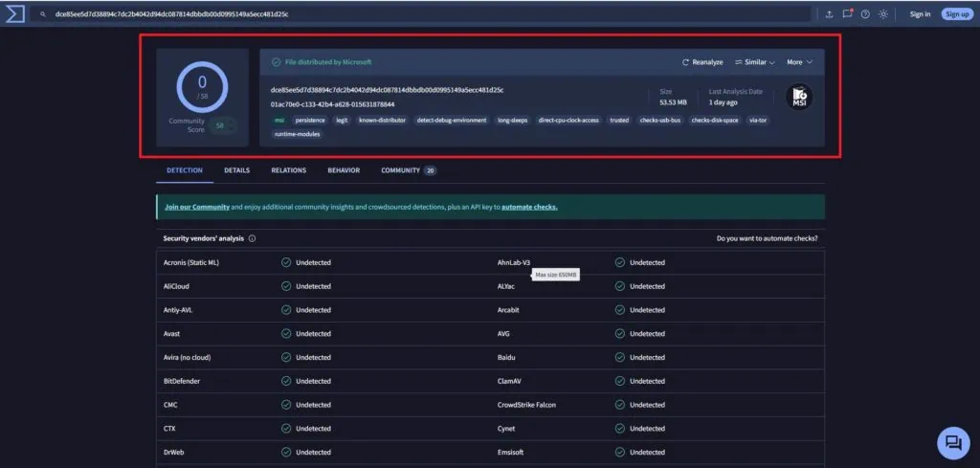Switch to the RELATIONS tab
Viewport: 980px width, 468px height.
tap(289, 170)
